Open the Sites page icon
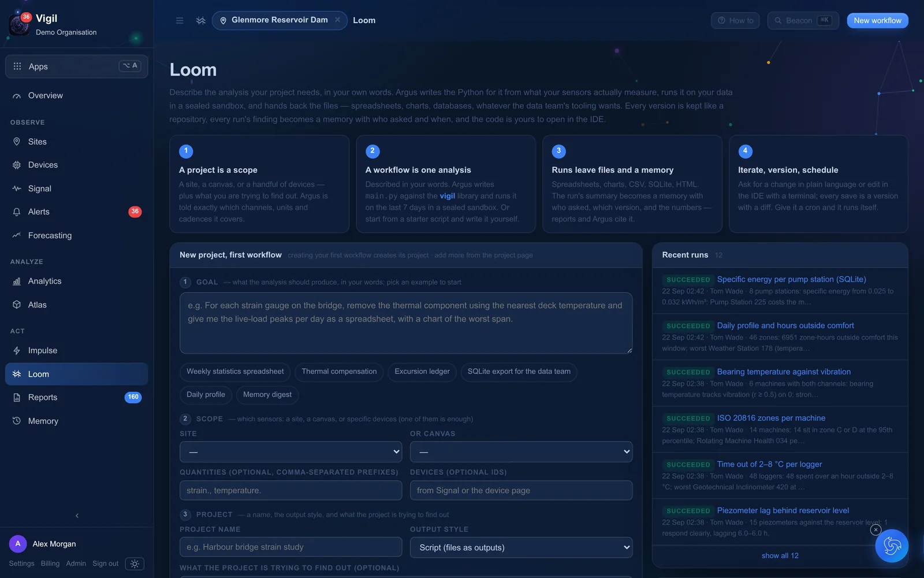The height and width of the screenshot is (578, 924). pos(17,142)
